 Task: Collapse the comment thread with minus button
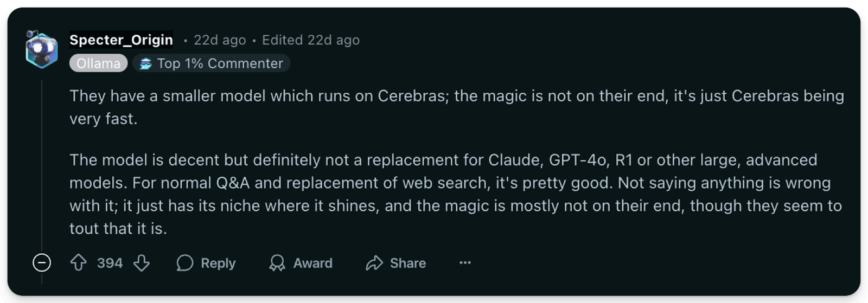tap(42, 263)
